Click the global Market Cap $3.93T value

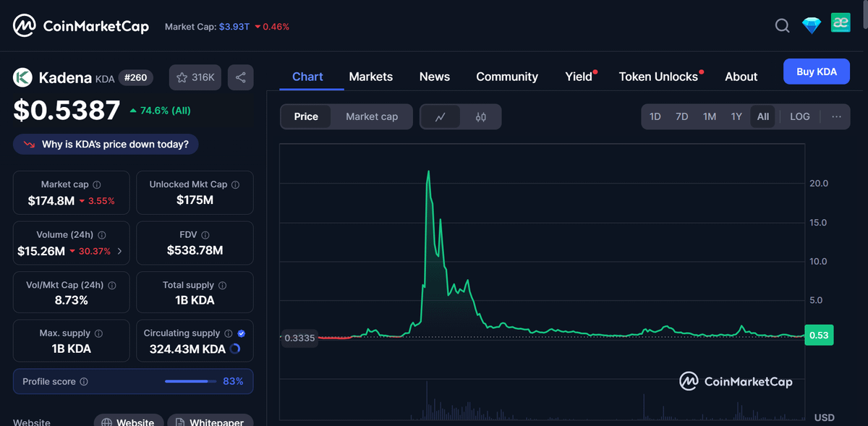(x=234, y=27)
